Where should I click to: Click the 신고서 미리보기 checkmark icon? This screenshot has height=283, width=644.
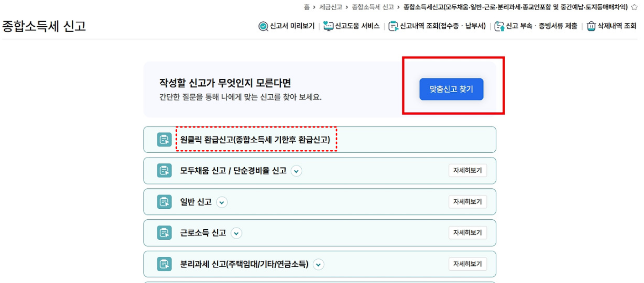point(263,26)
